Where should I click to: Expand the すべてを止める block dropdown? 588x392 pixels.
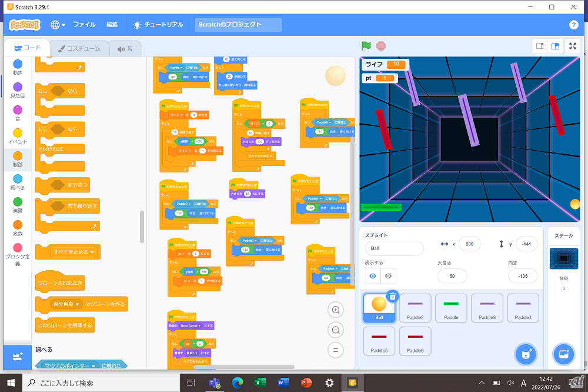coord(93,253)
